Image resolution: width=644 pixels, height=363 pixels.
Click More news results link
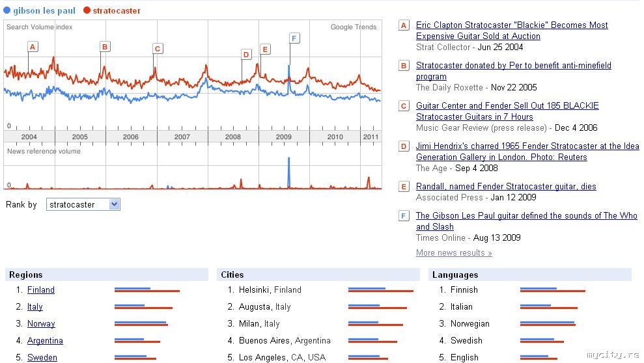(454, 252)
